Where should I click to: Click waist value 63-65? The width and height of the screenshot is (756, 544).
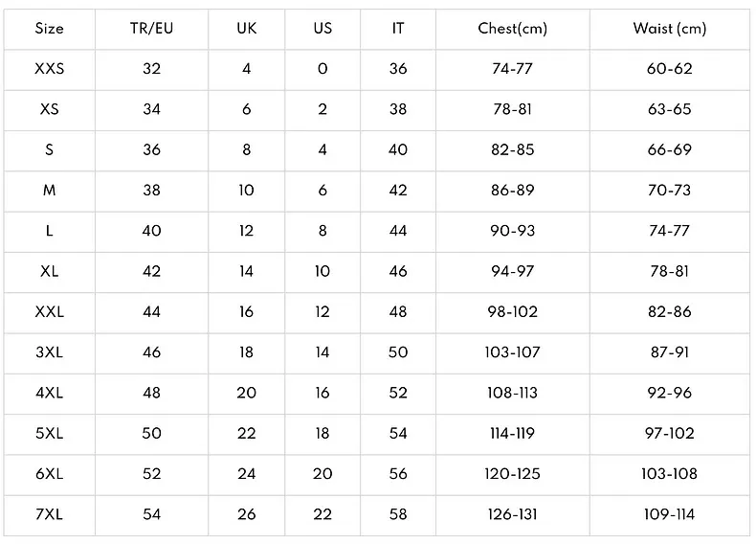[x=670, y=109]
